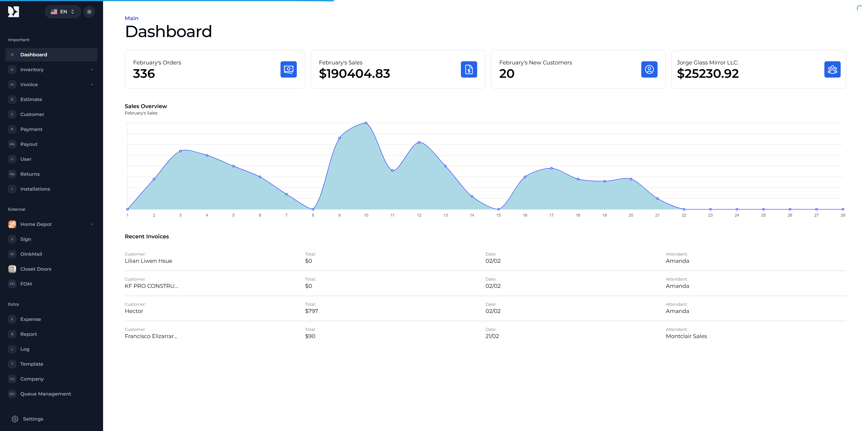Screen dimensions: 868x431
Task: Click the February's Sales invoice icon
Action: point(469,69)
